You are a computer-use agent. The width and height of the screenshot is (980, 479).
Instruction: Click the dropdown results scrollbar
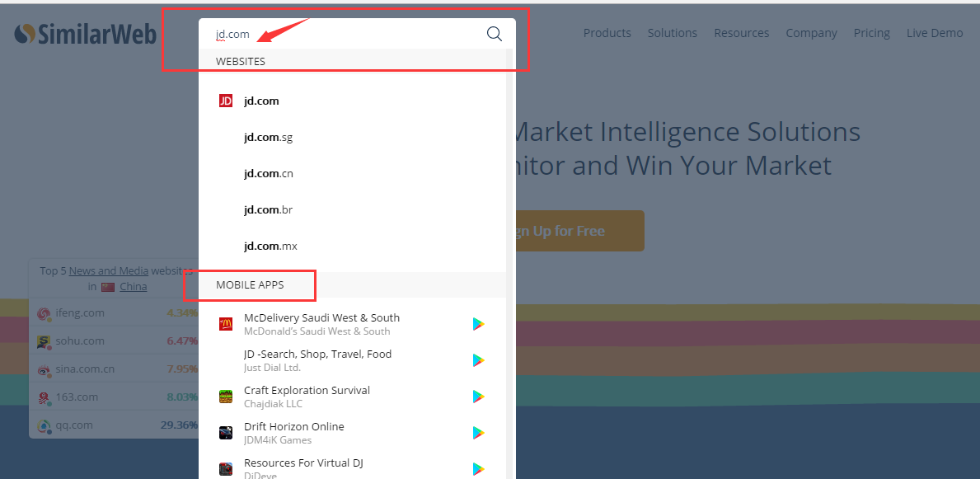[509, 264]
